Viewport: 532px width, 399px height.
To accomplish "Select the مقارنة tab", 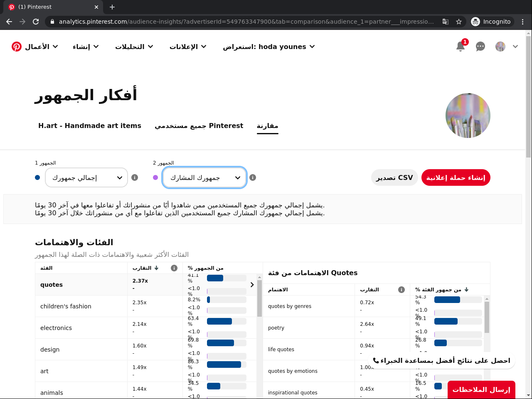I will click(x=268, y=126).
